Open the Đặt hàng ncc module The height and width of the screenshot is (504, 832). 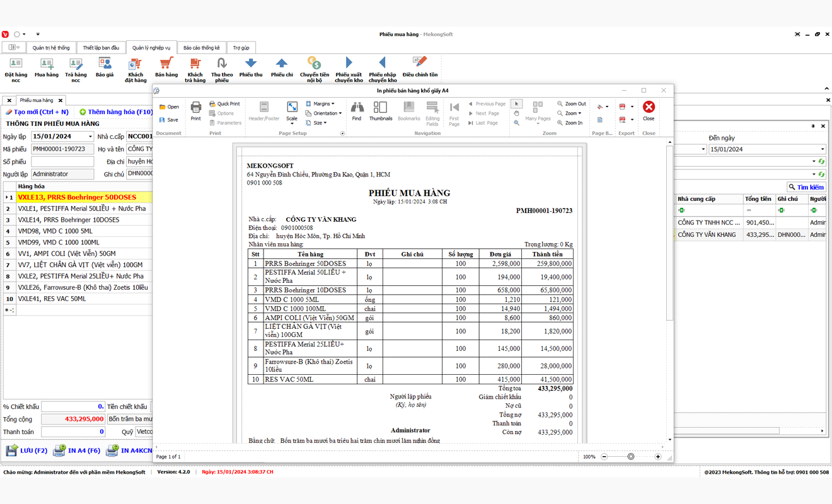[x=16, y=69]
